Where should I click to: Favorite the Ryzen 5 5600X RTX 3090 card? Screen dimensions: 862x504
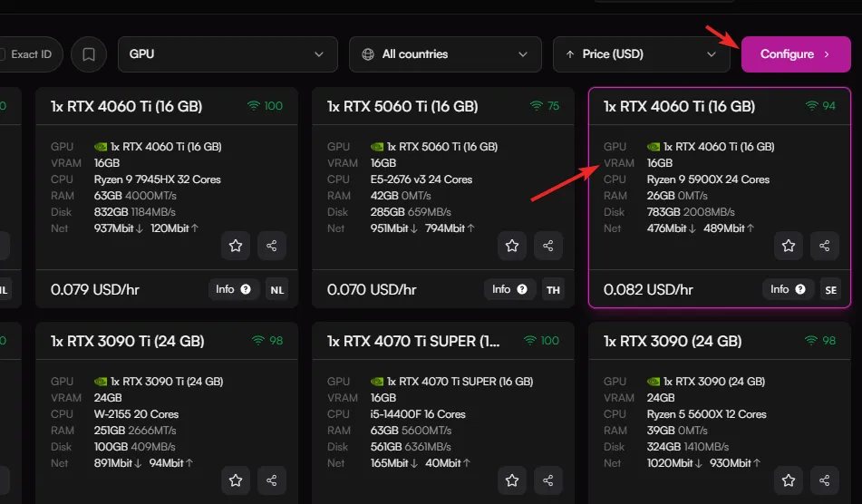click(789, 480)
